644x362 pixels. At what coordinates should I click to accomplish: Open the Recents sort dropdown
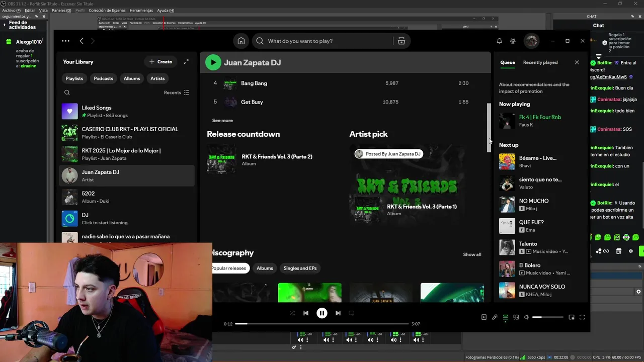(x=176, y=93)
